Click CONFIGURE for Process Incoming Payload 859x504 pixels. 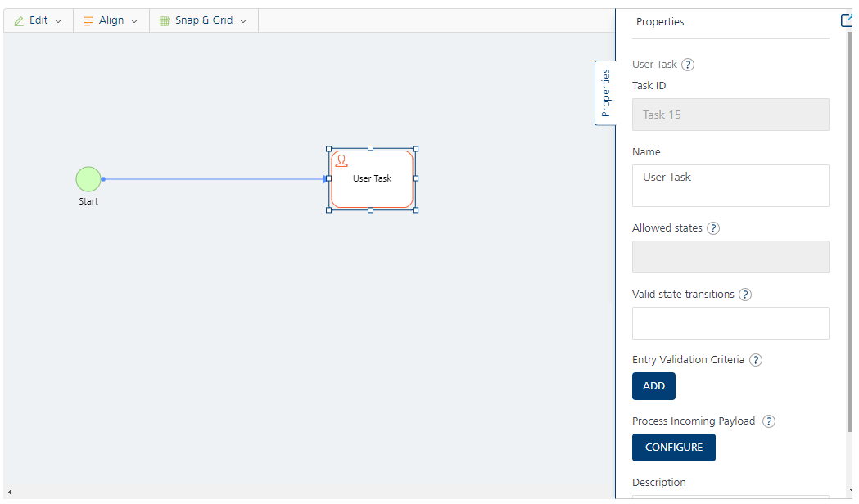pos(674,447)
